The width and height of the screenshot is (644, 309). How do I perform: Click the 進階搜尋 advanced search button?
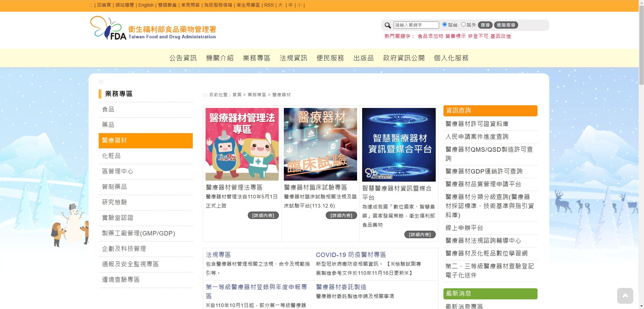click(x=506, y=25)
